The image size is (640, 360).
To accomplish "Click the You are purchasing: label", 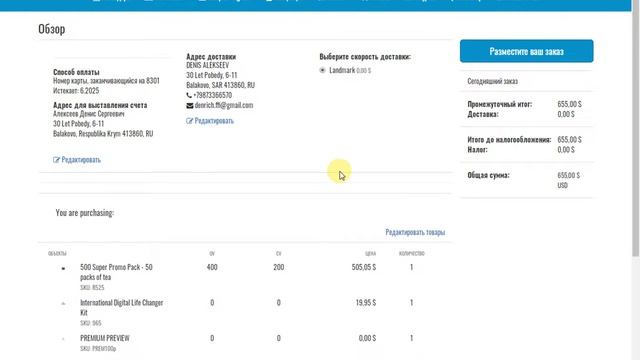I will click(x=84, y=213).
